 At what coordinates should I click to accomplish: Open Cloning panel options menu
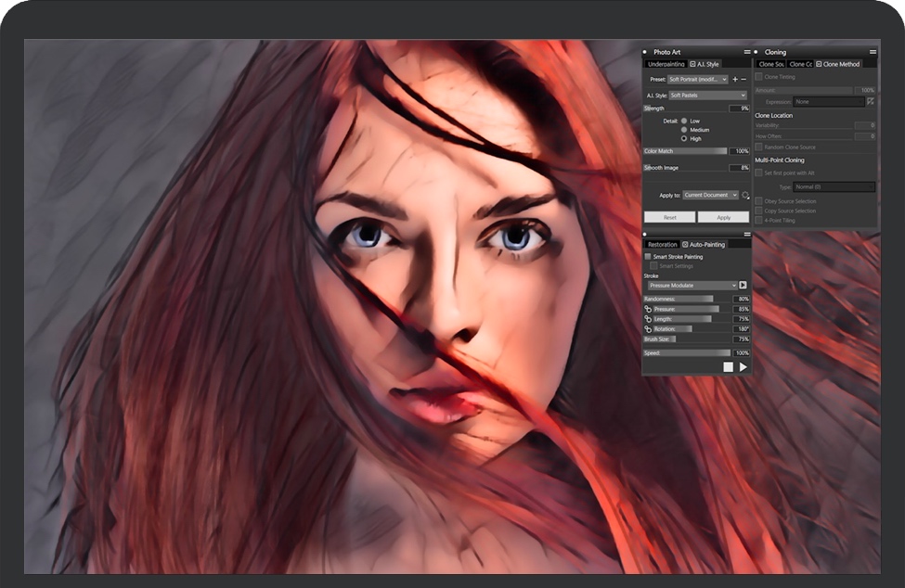873,52
